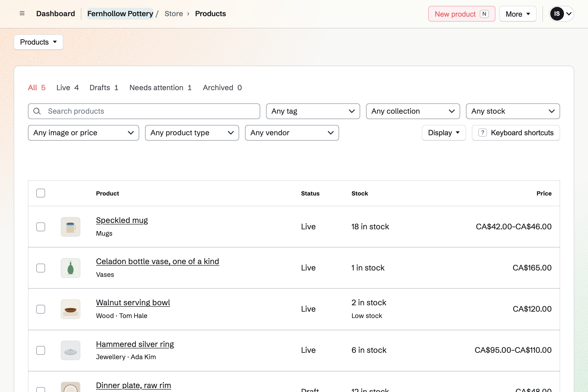Open Celadon bottle vase product link
This screenshot has width=588, height=392.
pyautogui.click(x=158, y=261)
